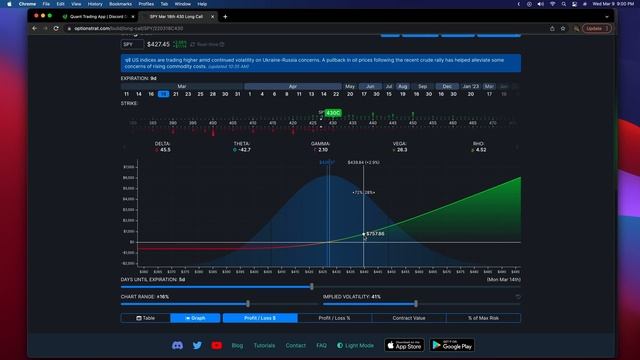Click the extension icon beside Update button
The height and width of the screenshot is (360, 640).
coord(576,29)
